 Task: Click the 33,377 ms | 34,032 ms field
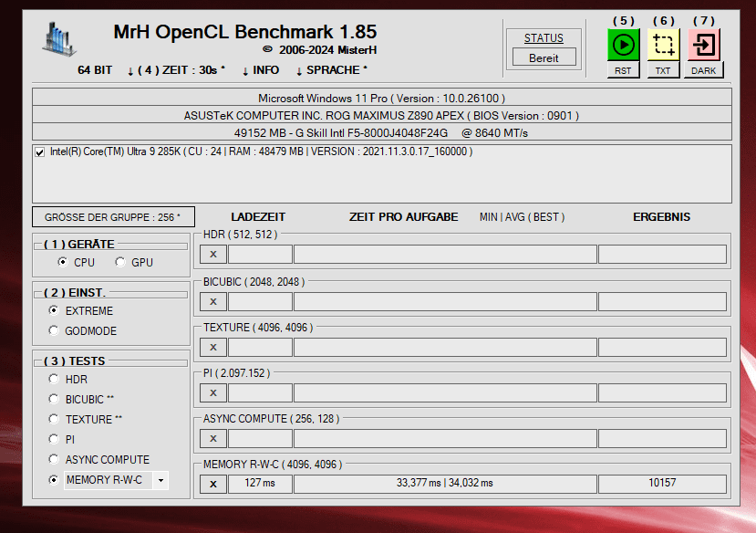[445, 484]
